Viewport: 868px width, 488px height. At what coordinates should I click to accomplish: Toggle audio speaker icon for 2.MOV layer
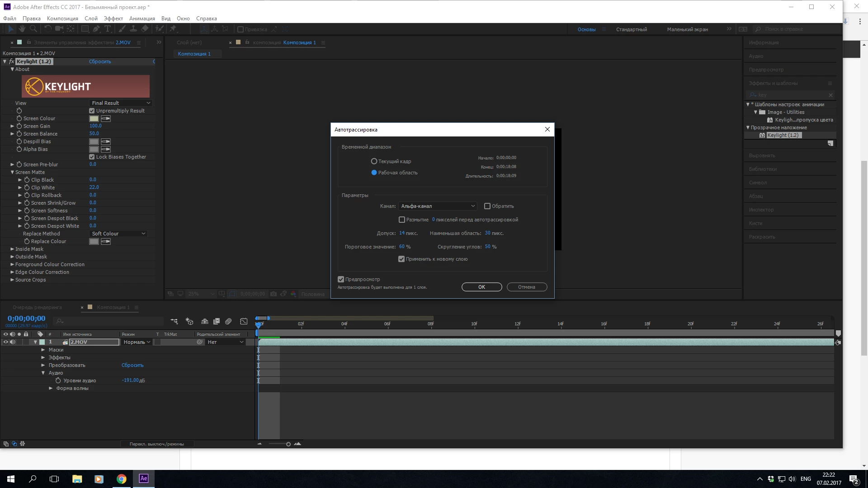13,342
